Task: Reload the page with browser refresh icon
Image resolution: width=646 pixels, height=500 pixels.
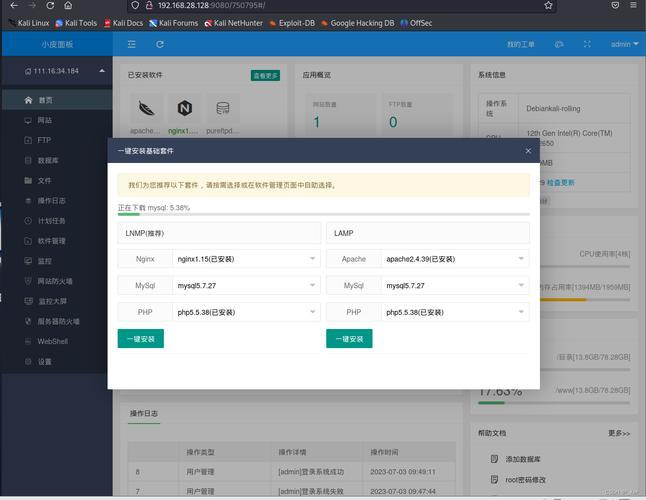Action: pyautogui.click(x=50, y=5)
